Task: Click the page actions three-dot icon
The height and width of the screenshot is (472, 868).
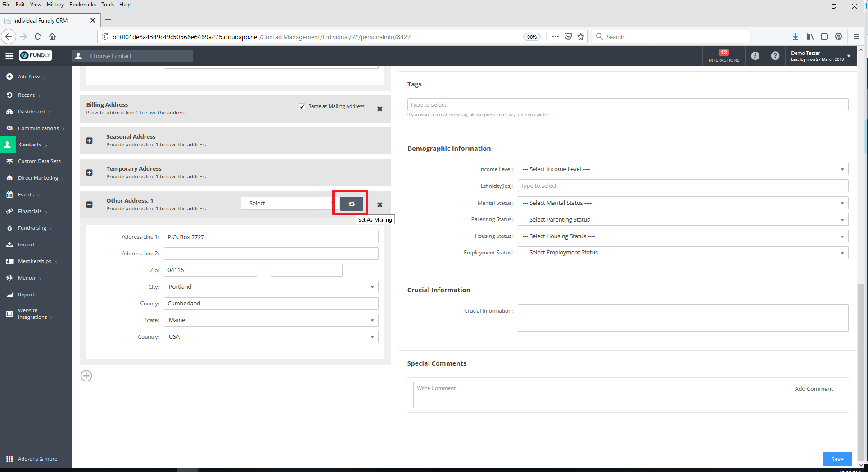Action: [x=556, y=37]
